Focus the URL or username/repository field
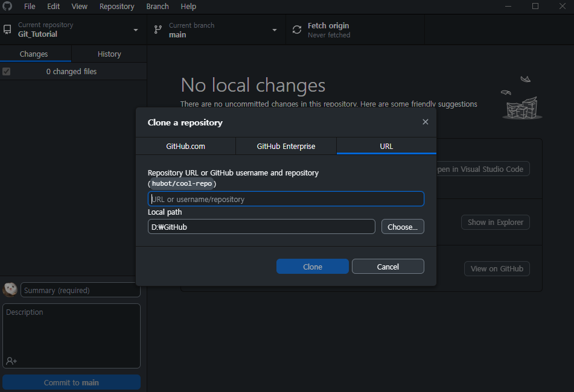The height and width of the screenshot is (392, 574). click(x=286, y=198)
